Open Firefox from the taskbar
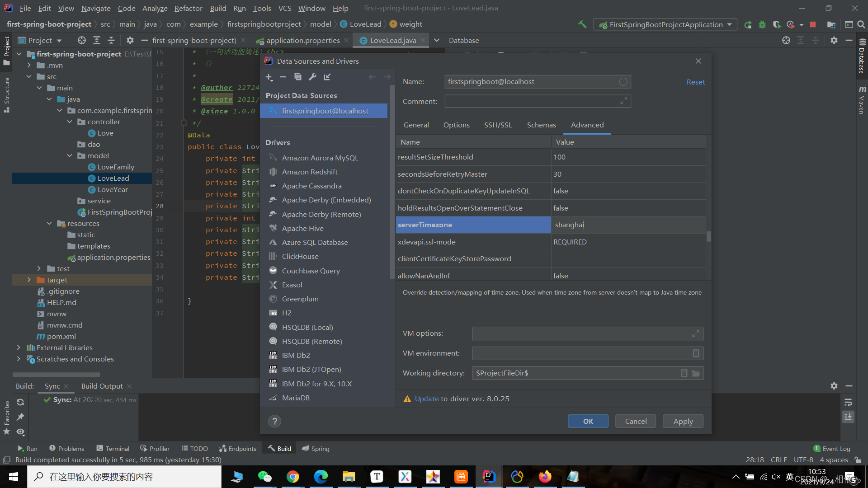The width and height of the screenshot is (868, 488). (x=545, y=477)
